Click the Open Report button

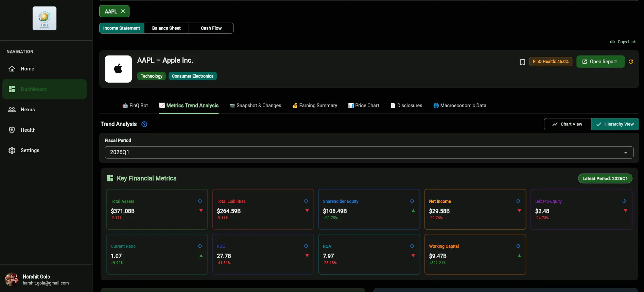click(x=601, y=62)
